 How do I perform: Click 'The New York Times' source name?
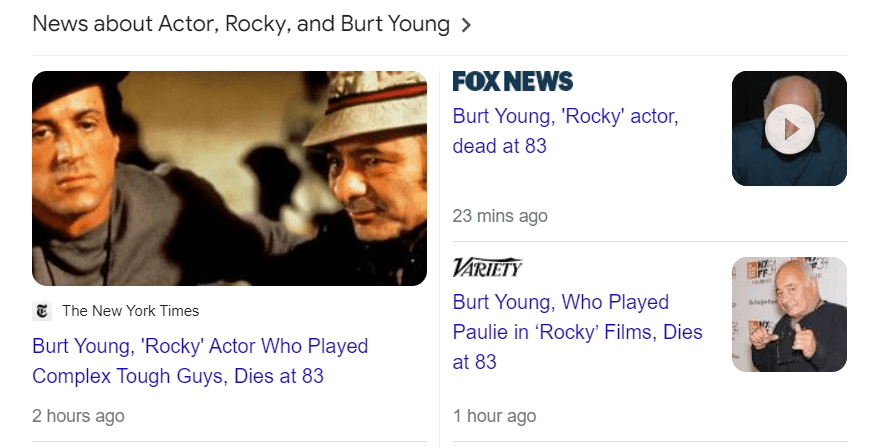click(130, 311)
